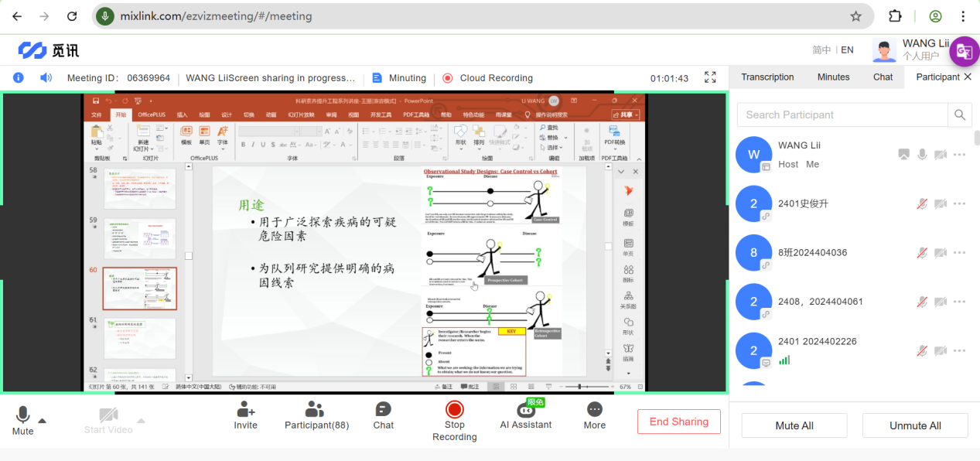
Task: Launch the AI Assistant
Action: tap(526, 410)
